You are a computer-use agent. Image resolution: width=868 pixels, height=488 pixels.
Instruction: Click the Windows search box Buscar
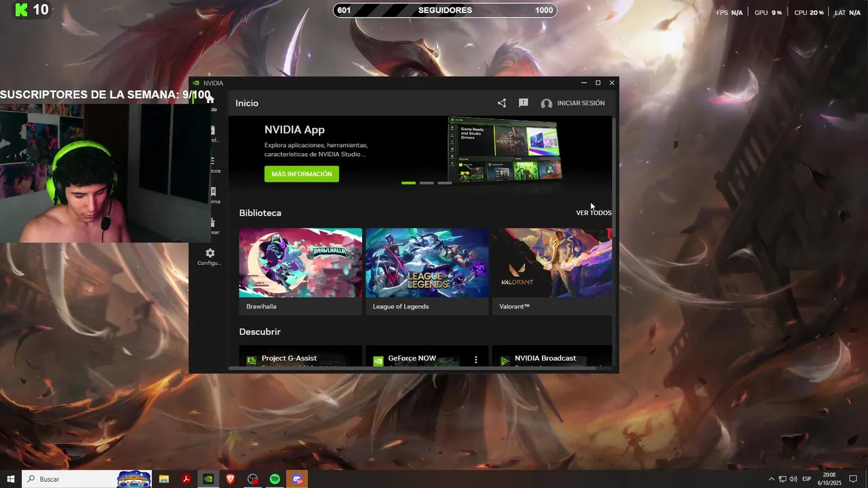(x=69, y=479)
